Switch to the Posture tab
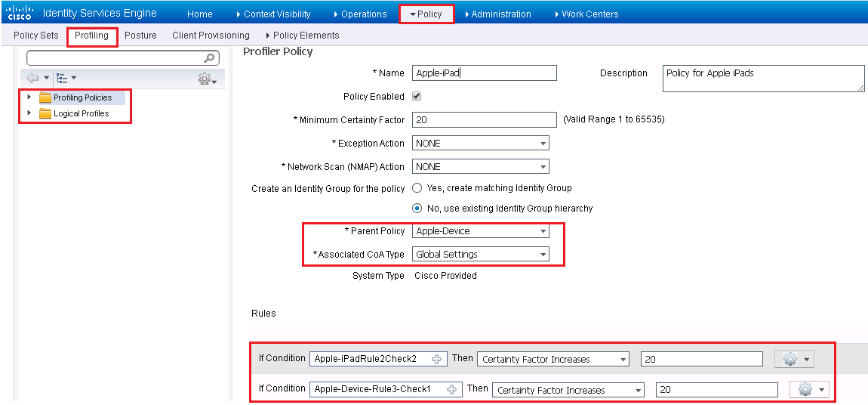Image resolution: width=868 pixels, height=405 pixels. (x=140, y=36)
